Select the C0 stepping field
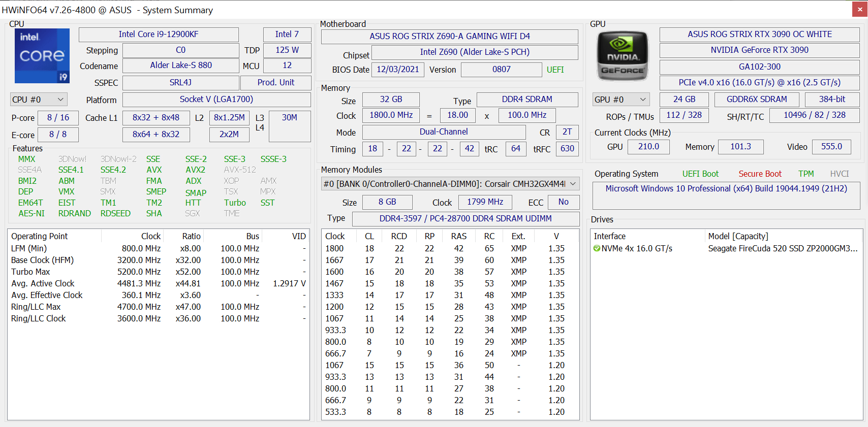 180,50
